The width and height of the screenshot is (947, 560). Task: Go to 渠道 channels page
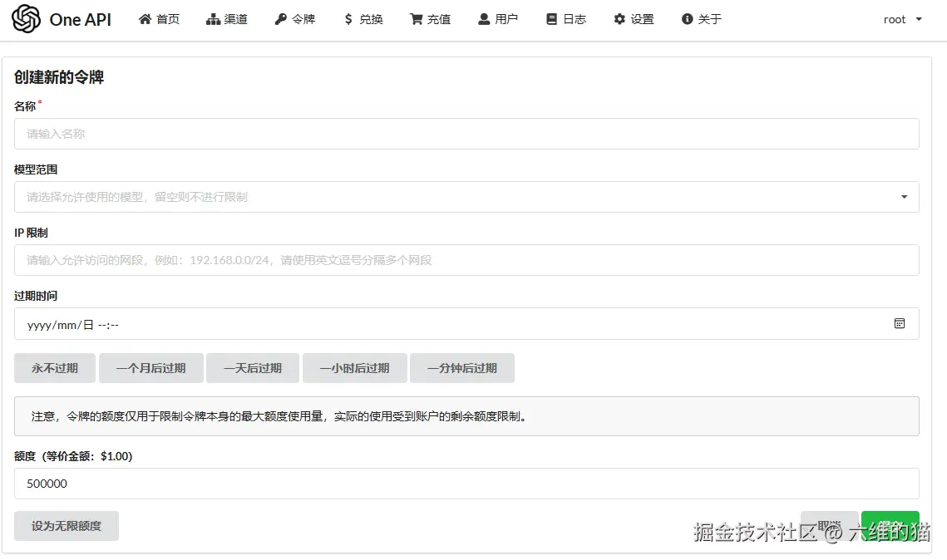[x=226, y=19]
